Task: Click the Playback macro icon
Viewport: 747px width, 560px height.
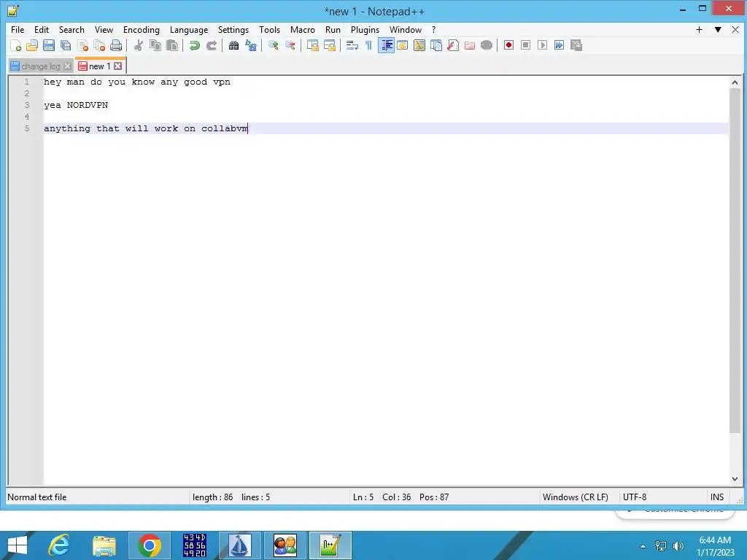Action: tap(542, 45)
